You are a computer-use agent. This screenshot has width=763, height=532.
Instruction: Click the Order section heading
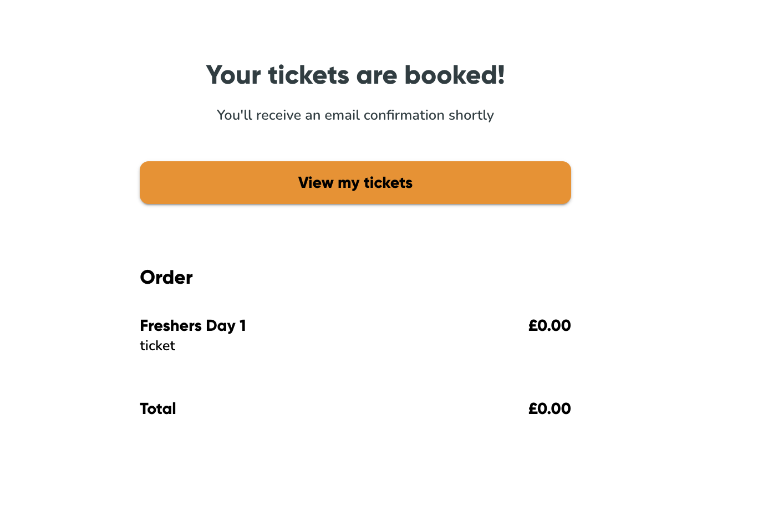click(x=166, y=277)
